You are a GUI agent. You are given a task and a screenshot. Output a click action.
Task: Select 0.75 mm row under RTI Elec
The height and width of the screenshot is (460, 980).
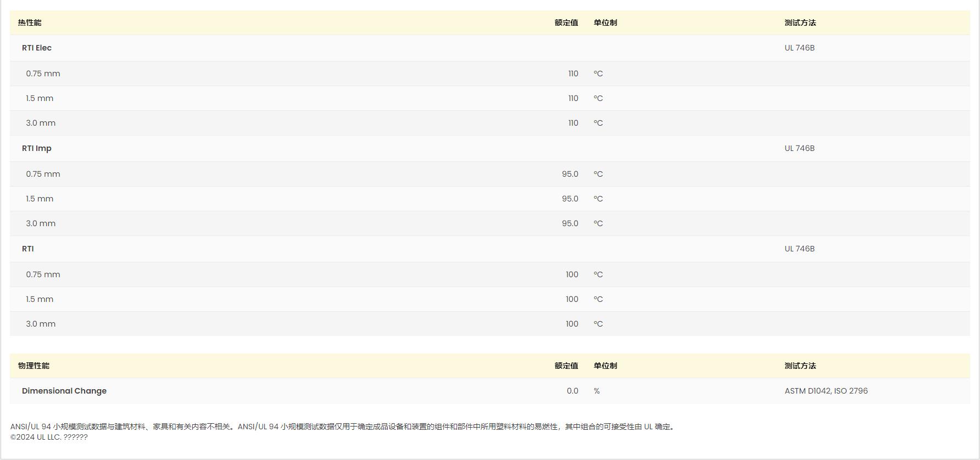pos(43,74)
